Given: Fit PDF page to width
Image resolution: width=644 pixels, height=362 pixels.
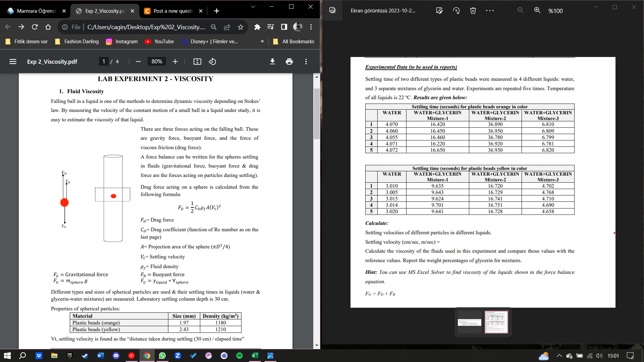Looking at the screenshot, I should point(197,61).
